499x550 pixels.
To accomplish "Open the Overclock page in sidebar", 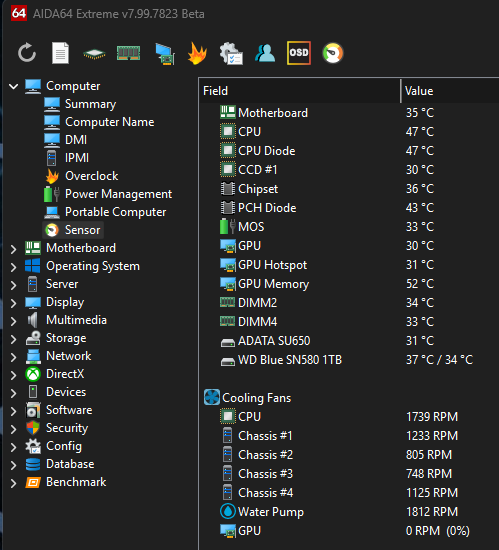I will click(92, 176).
